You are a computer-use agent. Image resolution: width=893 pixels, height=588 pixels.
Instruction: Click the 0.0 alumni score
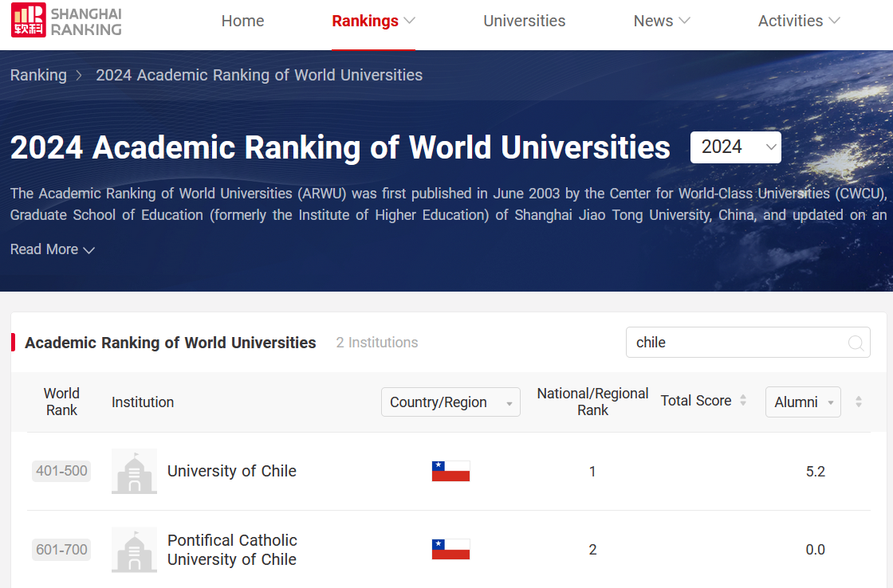tap(815, 549)
